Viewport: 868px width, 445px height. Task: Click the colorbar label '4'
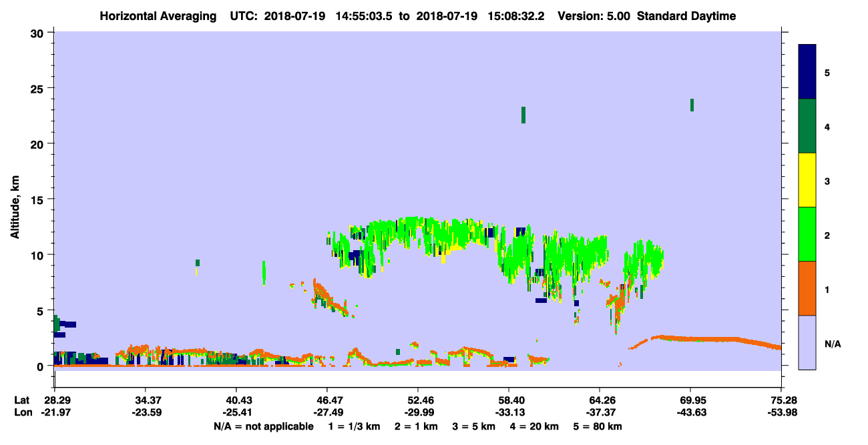click(827, 126)
